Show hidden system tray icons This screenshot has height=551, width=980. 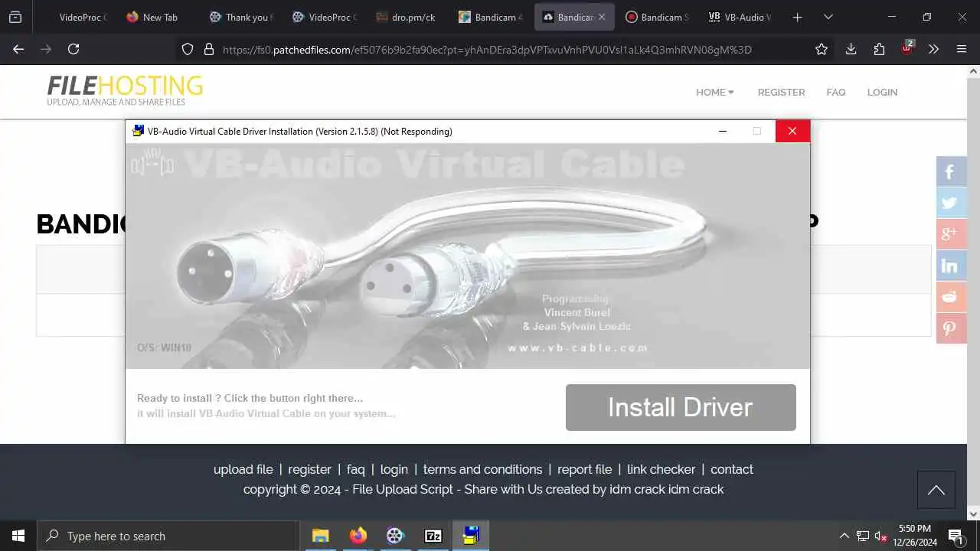(x=844, y=536)
